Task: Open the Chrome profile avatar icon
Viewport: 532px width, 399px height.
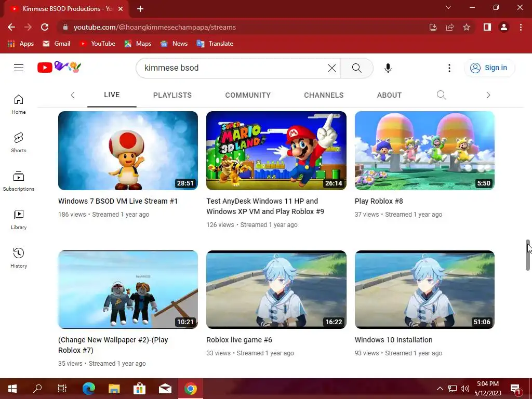Action: (x=504, y=27)
